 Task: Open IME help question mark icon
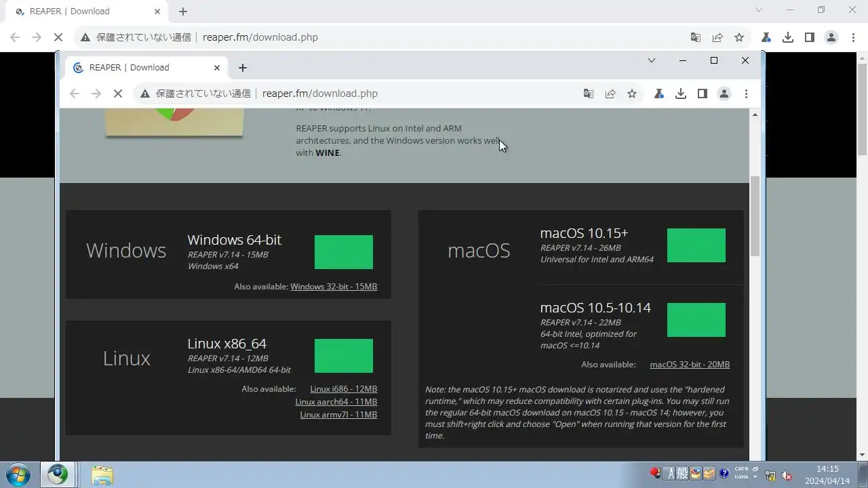[724, 474]
